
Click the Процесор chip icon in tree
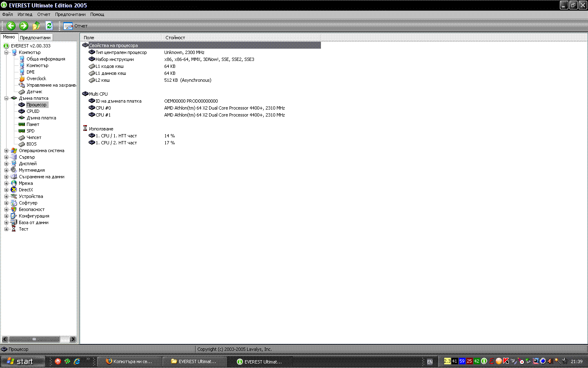click(22, 105)
